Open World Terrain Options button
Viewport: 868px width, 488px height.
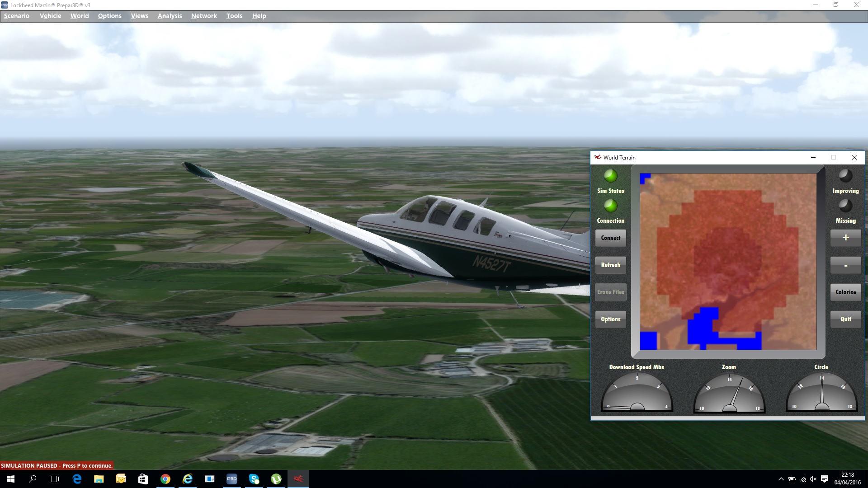[611, 319]
